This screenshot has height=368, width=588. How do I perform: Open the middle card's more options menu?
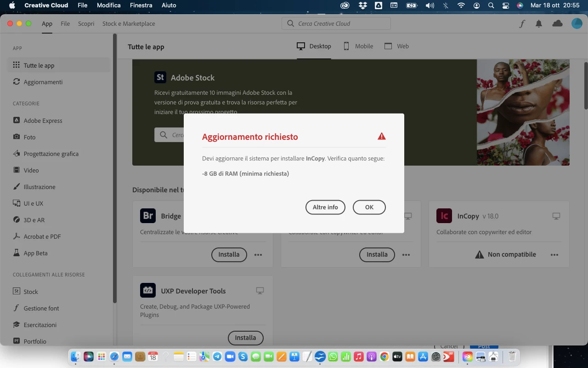tap(406, 254)
